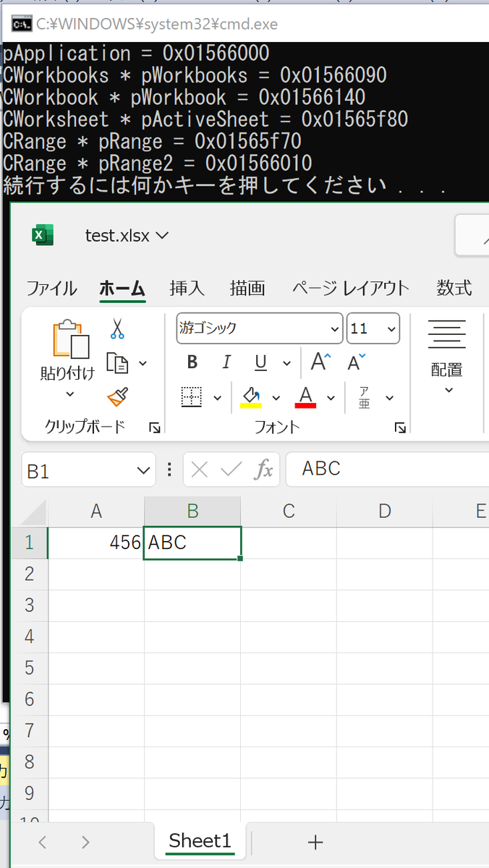Image resolution: width=489 pixels, height=868 pixels.
Task: Expand the Paste options arrow
Action: 70,394
